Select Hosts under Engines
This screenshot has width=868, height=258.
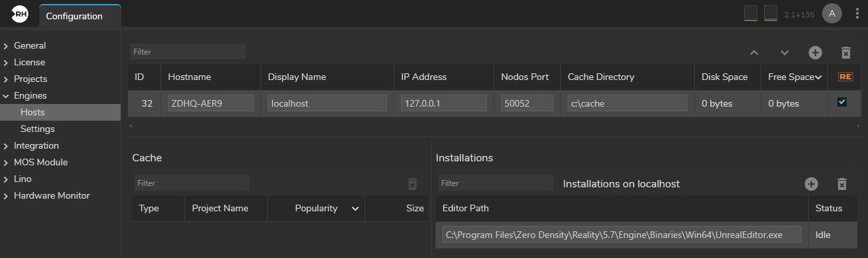pos(32,112)
